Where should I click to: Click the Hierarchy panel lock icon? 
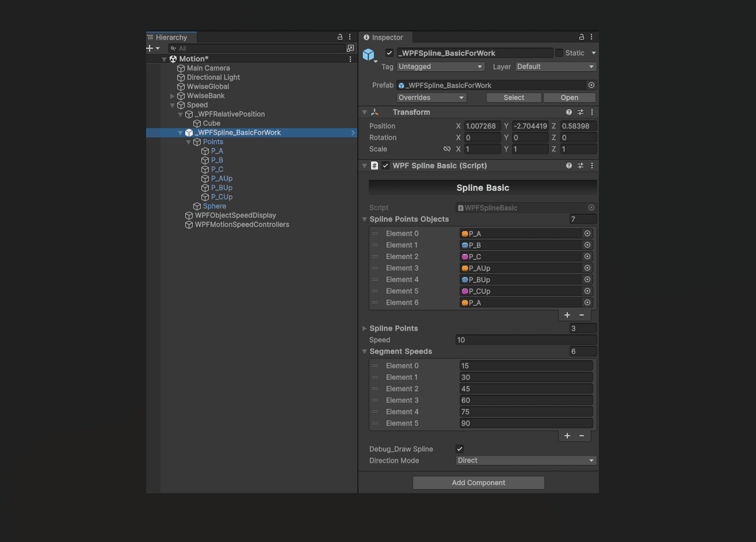340,37
